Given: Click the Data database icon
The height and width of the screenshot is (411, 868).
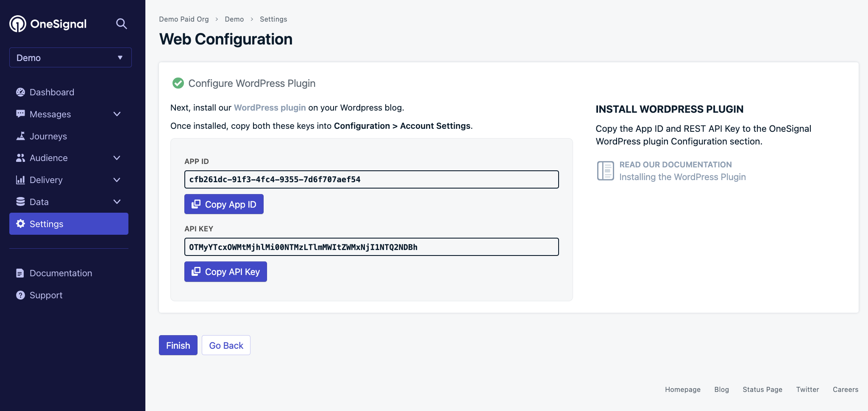Looking at the screenshot, I should (20, 202).
